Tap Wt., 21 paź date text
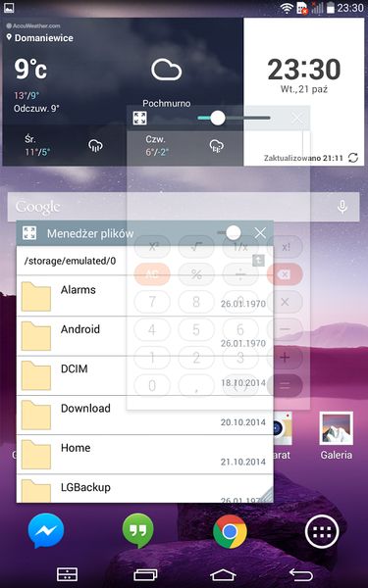This screenshot has width=368, height=588. pyautogui.click(x=304, y=89)
